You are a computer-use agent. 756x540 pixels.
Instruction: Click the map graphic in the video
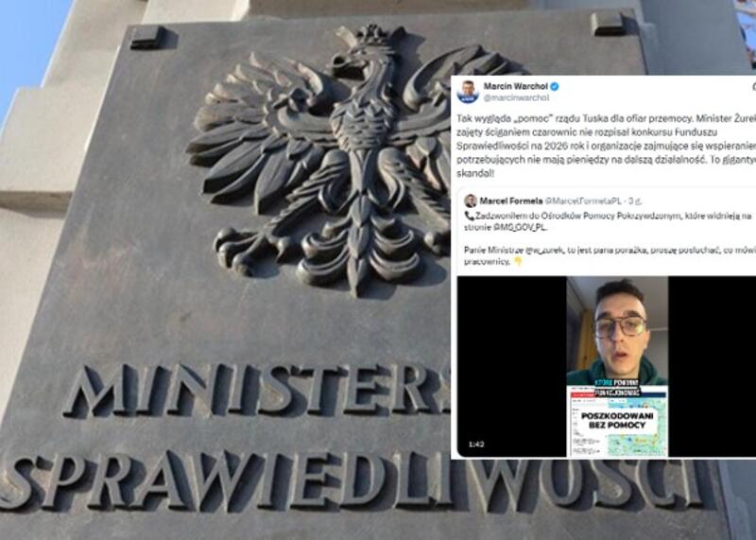click(636, 440)
